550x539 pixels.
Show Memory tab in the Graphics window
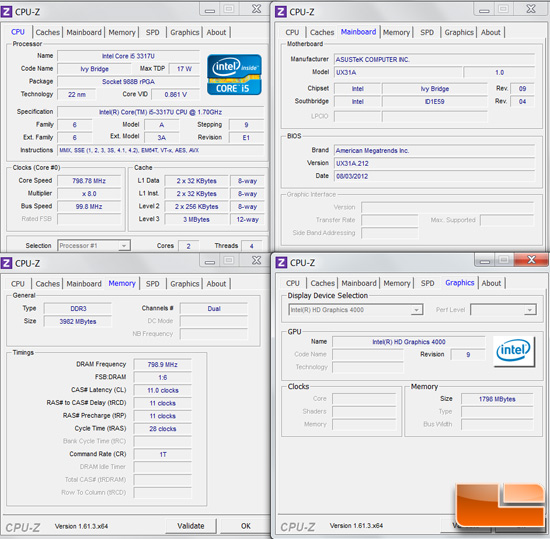tap(397, 283)
